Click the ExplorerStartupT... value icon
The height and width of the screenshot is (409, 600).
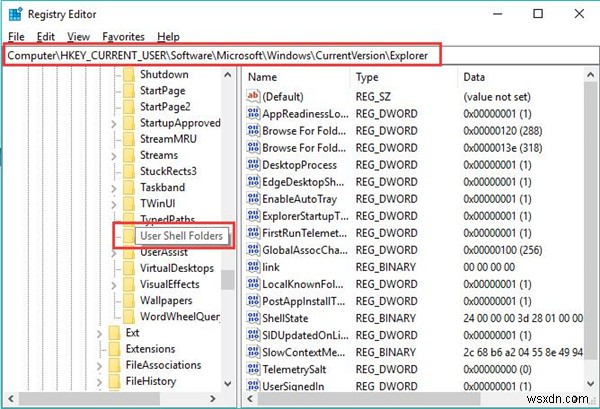pos(253,216)
